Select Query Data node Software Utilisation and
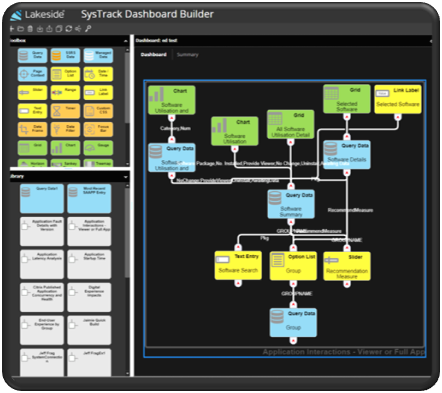 click(x=172, y=158)
